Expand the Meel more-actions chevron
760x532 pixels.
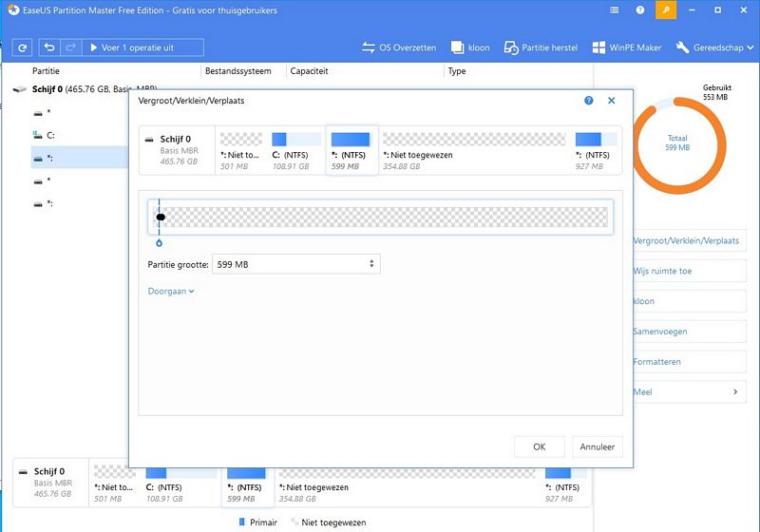coord(735,391)
